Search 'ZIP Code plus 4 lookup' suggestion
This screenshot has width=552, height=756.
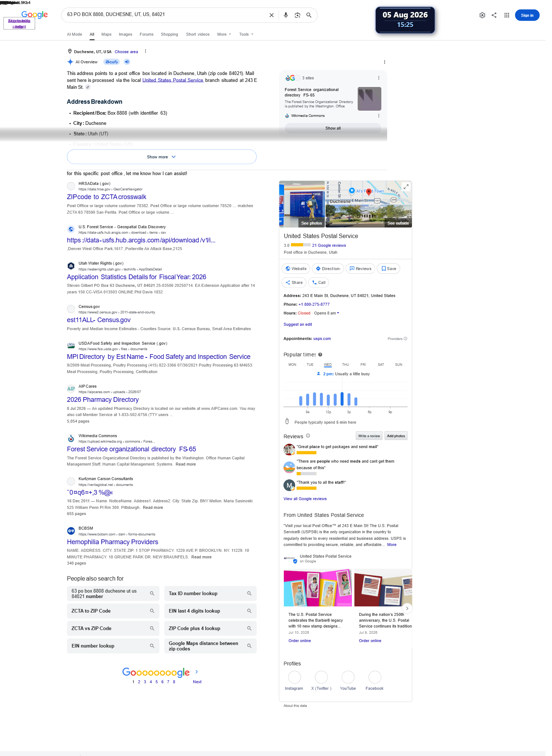click(x=210, y=629)
